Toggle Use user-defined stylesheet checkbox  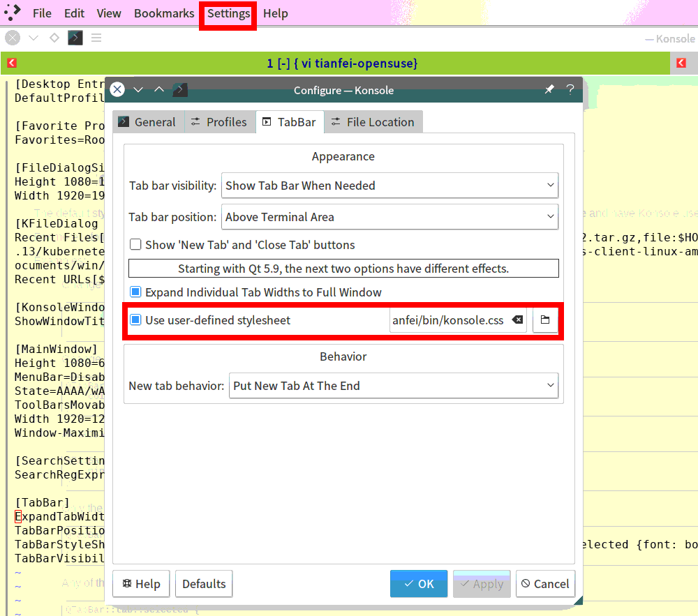tap(136, 320)
